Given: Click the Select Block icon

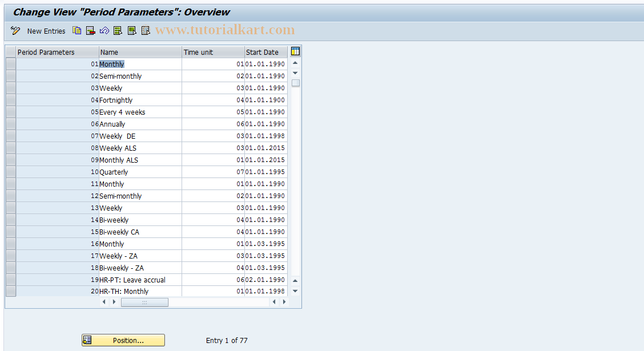Looking at the screenshot, I should [132, 30].
